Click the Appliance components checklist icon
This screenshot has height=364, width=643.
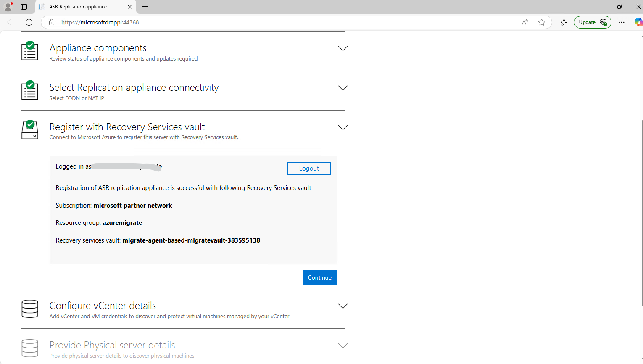pyautogui.click(x=30, y=50)
